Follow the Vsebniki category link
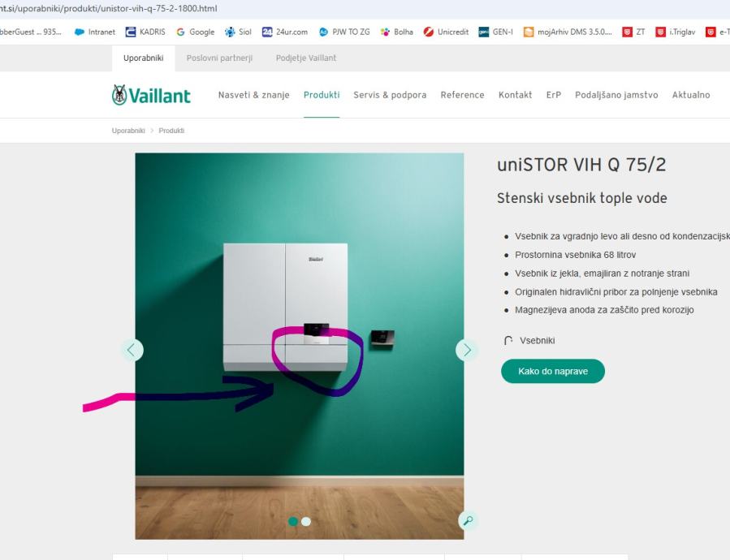 coord(537,340)
